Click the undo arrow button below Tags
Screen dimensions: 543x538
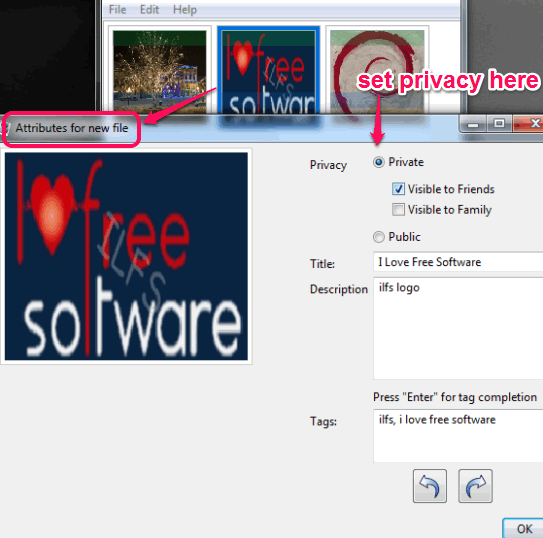tap(430, 486)
